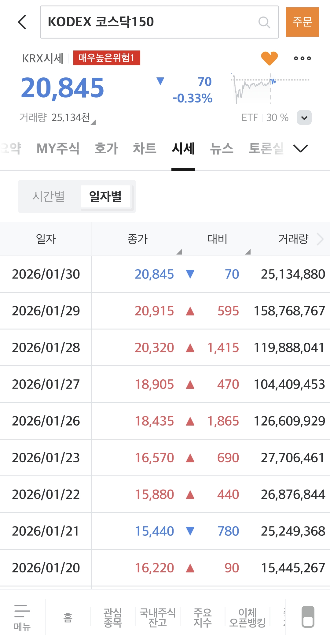Select the 일자별 view option

[105, 196]
